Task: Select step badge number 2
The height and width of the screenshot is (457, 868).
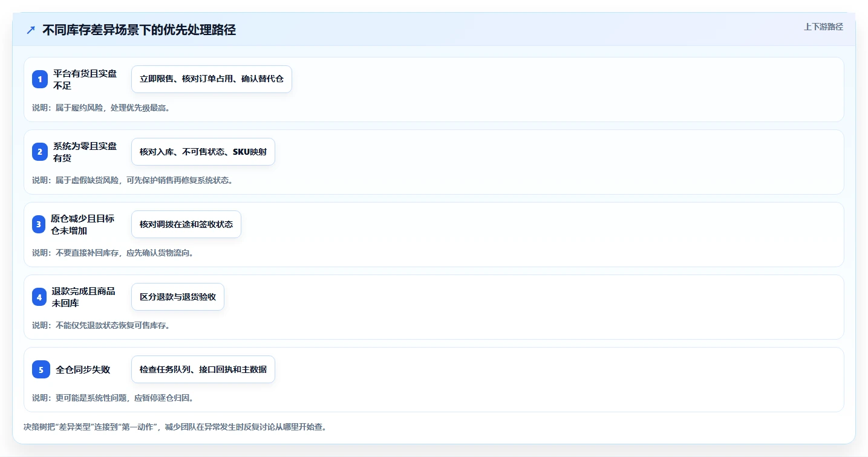Action: (40, 152)
